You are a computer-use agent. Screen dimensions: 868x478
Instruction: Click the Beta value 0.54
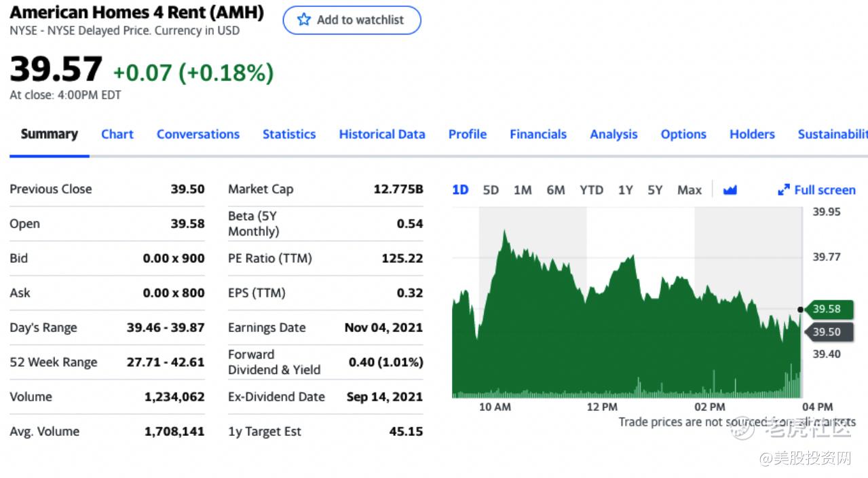click(x=410, y=224)
